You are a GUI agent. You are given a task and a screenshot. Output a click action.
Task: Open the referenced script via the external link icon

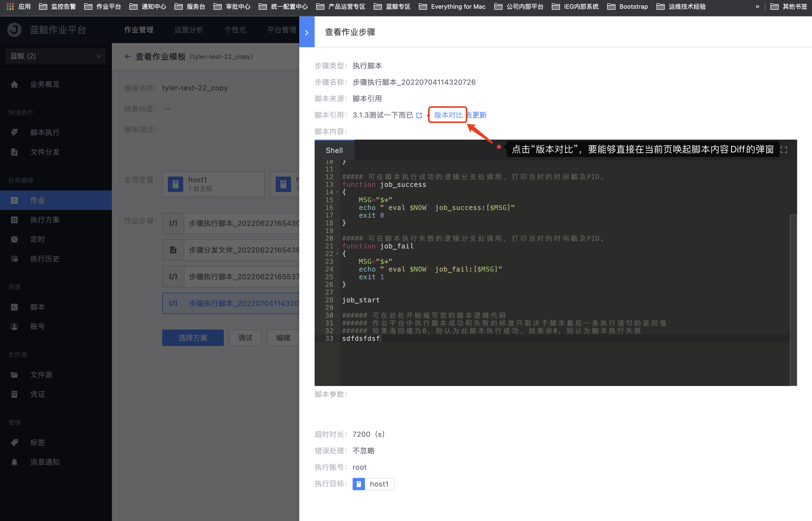419,115
